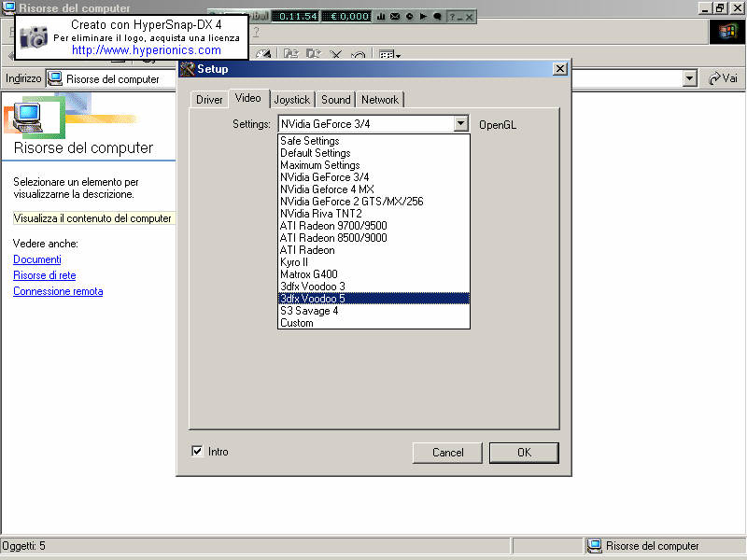Expand the Indirizzo address bar dropdown
Screen dimensions: 747x560
(689, 78)
